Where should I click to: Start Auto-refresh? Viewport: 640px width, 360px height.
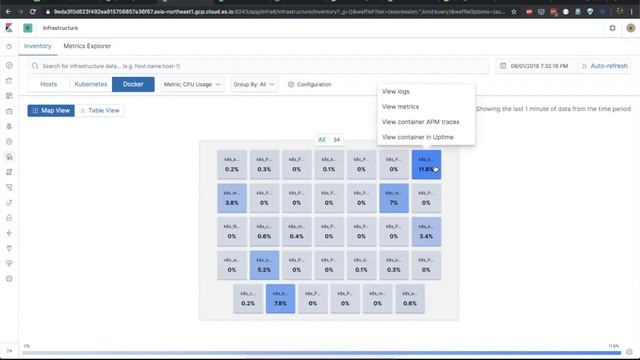pos(605,66)
